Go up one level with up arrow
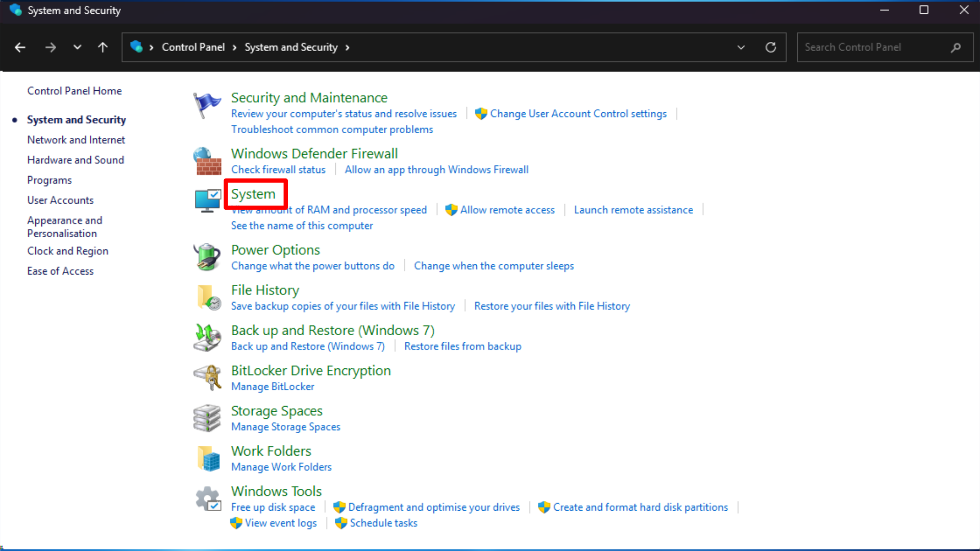980x551 pixels. click(x=103, y=47)
